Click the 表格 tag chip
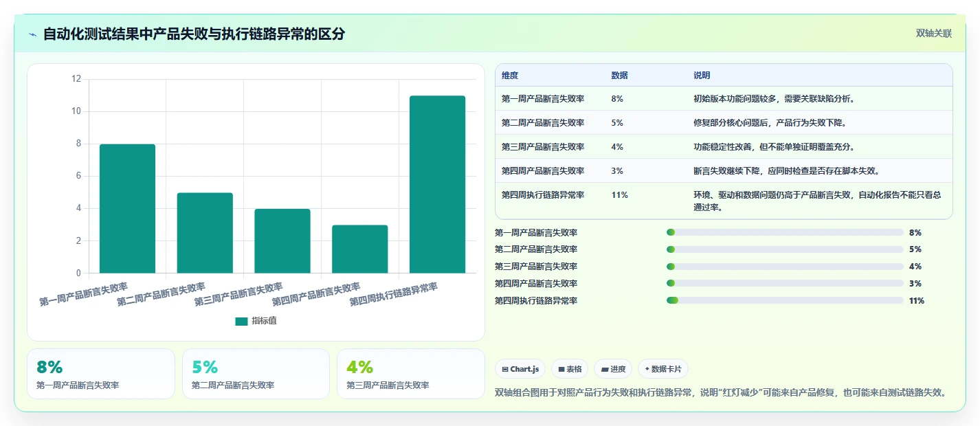This screenshot has width=980, height=426. point(570,369)
